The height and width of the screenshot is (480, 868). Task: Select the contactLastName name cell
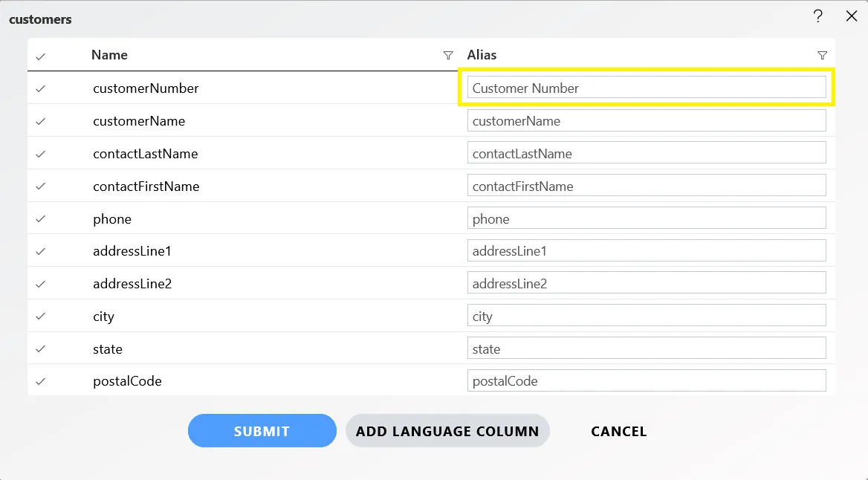tap(145, 153)
